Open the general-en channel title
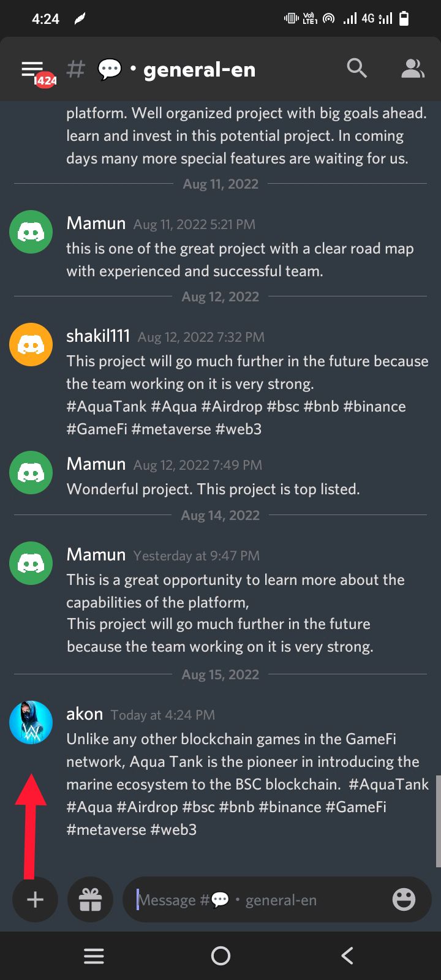Screen dimensions: 441x980 coord(199,70)
